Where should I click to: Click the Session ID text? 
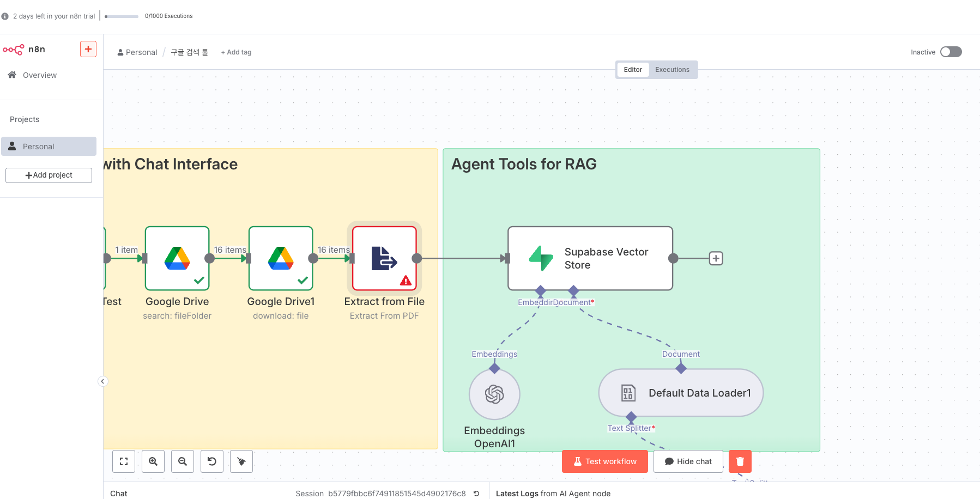pyautogui.click(x=397, y=494)
